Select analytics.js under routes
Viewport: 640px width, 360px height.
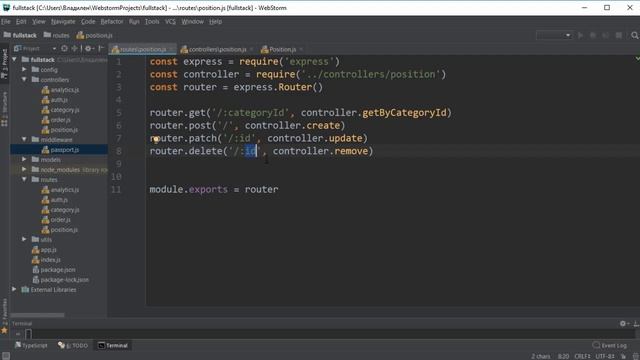[60, 190]
